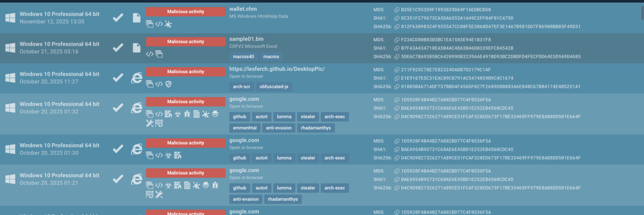Click the arch-scr tag

[x=241, y=87]
